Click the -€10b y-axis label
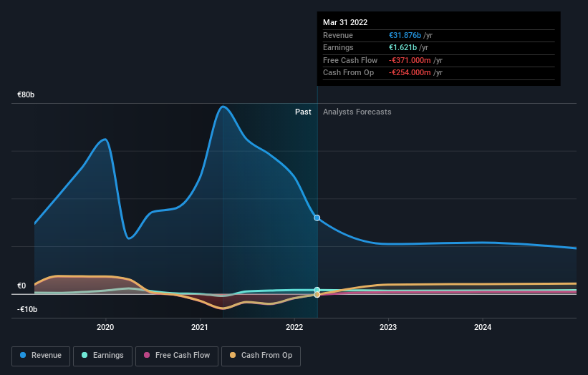This screenshot has height=375, width=588. [x=27, y=309]
